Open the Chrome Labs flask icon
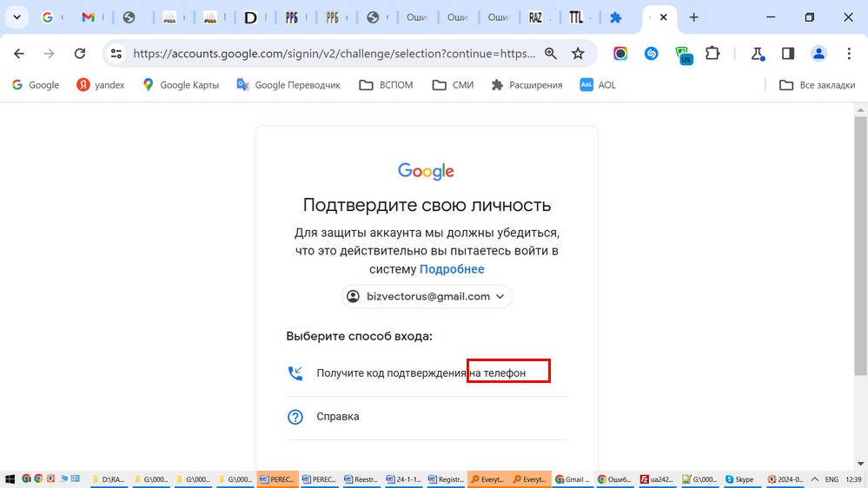This screenshot has height=488, width=868. tap(758, 54)
